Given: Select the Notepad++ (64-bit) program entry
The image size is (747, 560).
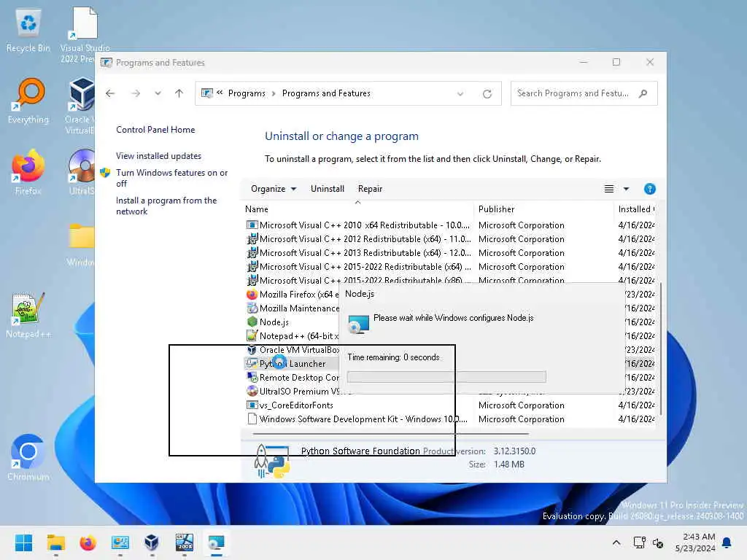Looking at the screenshot, I should click(x=292, y=335).
